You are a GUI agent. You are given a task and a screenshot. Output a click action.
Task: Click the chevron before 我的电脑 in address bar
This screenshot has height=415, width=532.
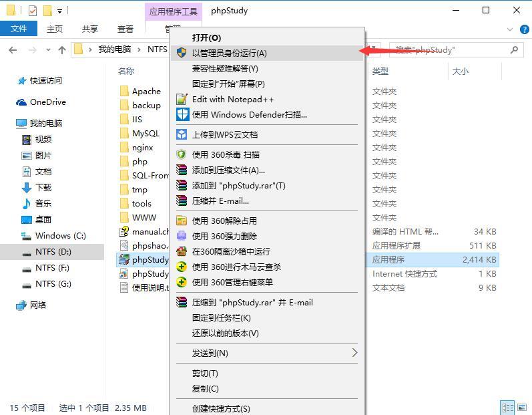coord(90,50)
